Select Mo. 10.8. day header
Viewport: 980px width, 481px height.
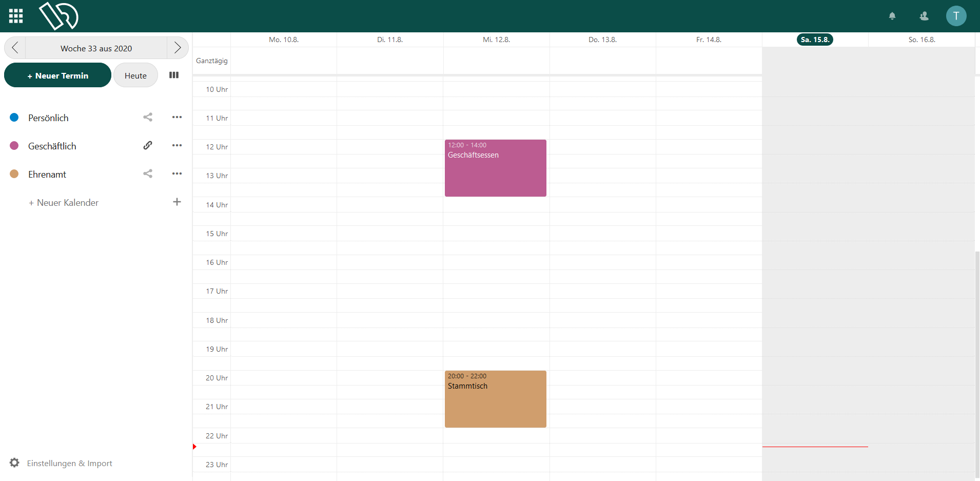point(284,40)
